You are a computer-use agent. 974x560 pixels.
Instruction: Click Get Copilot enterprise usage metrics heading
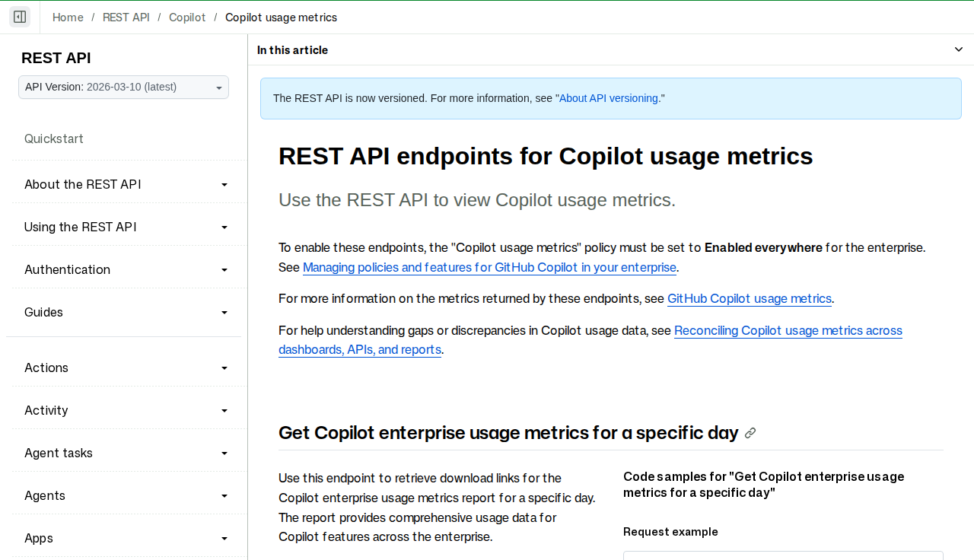[x=508, y=433]
